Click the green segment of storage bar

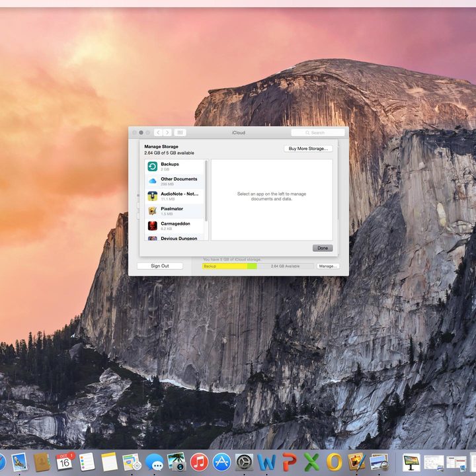(x=252, y=266)
